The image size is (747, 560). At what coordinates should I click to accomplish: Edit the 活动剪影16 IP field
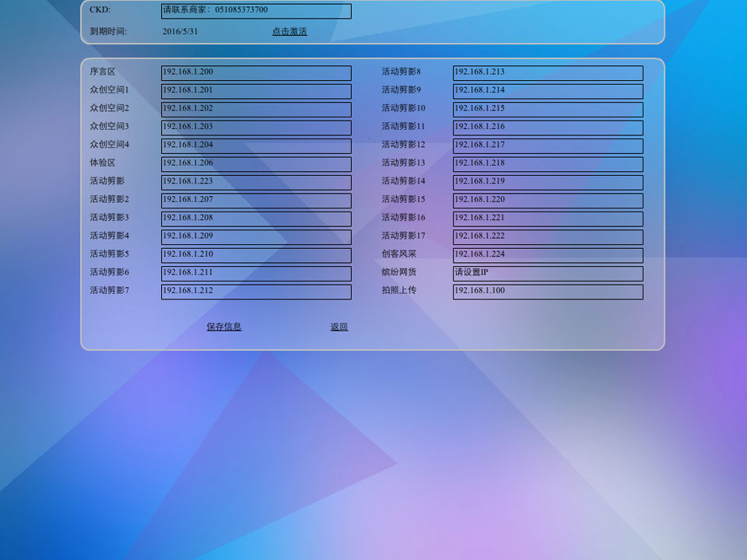point(548,219)
